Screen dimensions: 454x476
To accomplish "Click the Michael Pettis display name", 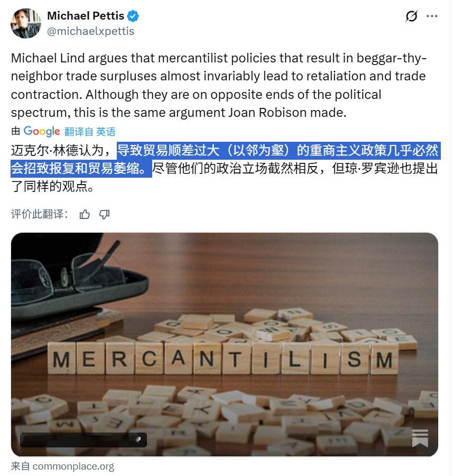I will [86, 16].
